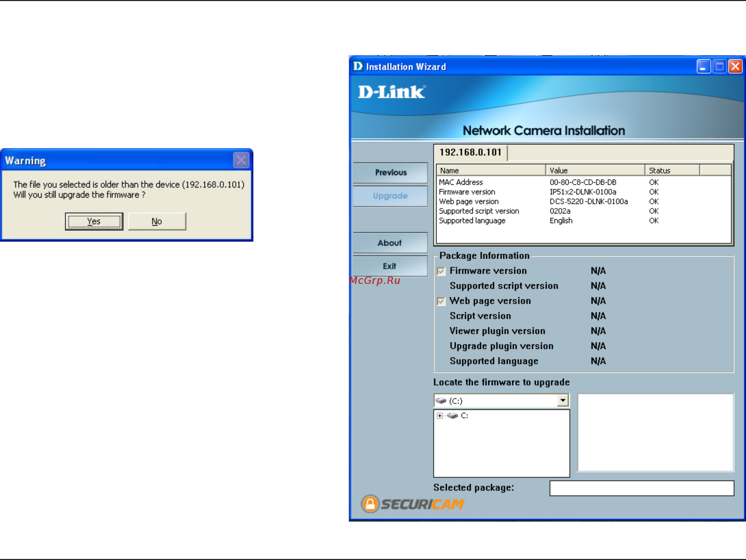
Task: Select the C: drive tree item
Action: pos(464,416)
